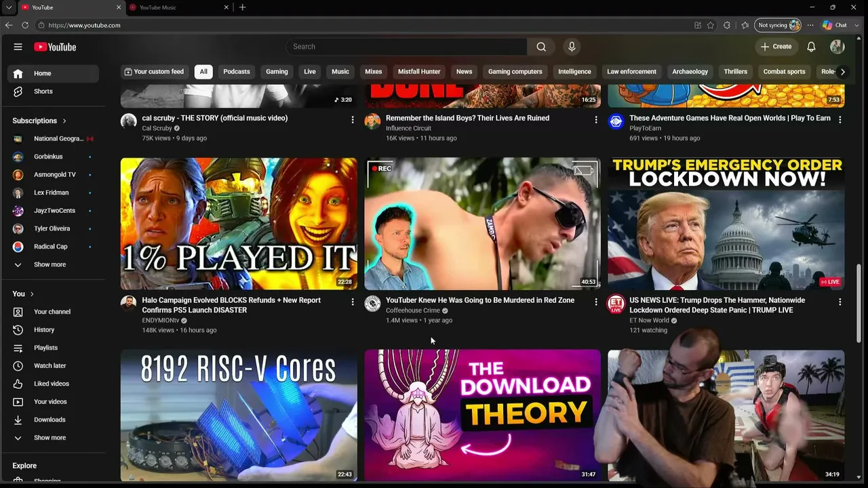Open options menu for Adventure Games video
Image resolution: width=868 pixels, height=488 pixels.
click(x=840, y=119)
